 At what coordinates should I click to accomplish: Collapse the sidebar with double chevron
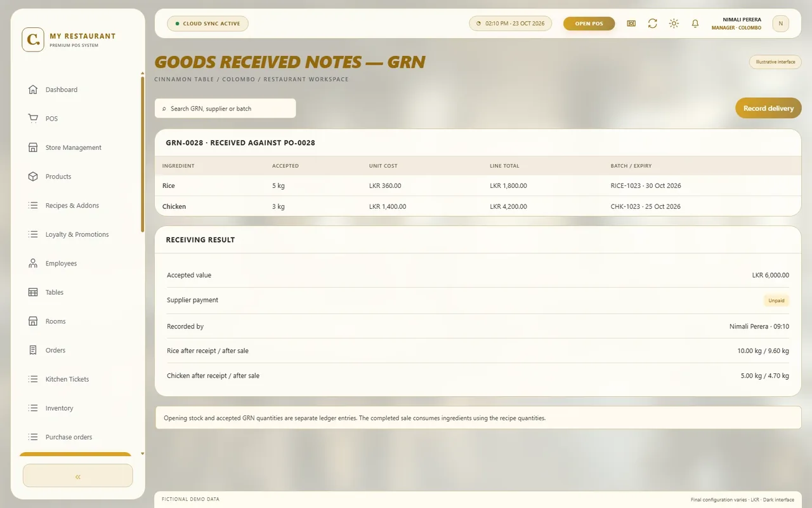(78, 476)
